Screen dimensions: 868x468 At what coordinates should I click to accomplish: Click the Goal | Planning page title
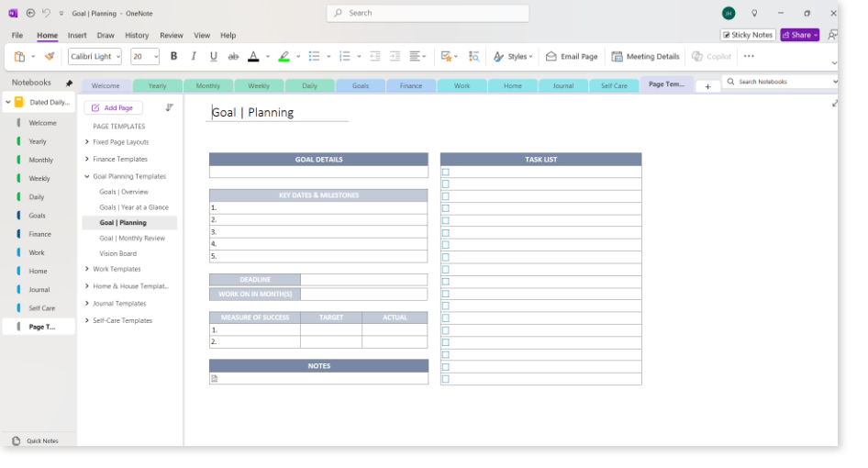click(252, 113)
